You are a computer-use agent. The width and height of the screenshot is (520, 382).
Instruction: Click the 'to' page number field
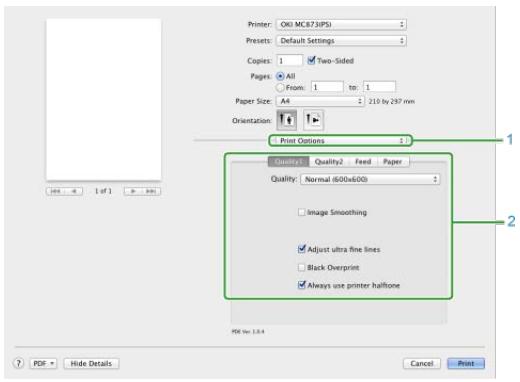pyautogui.click(x=379, y=87)
